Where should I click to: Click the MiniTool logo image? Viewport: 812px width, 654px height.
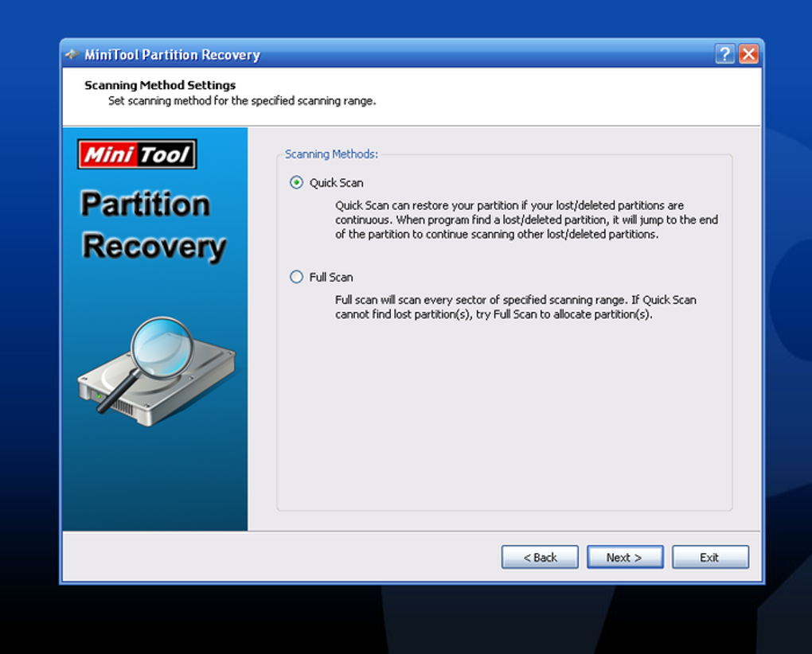click(136, 154)
